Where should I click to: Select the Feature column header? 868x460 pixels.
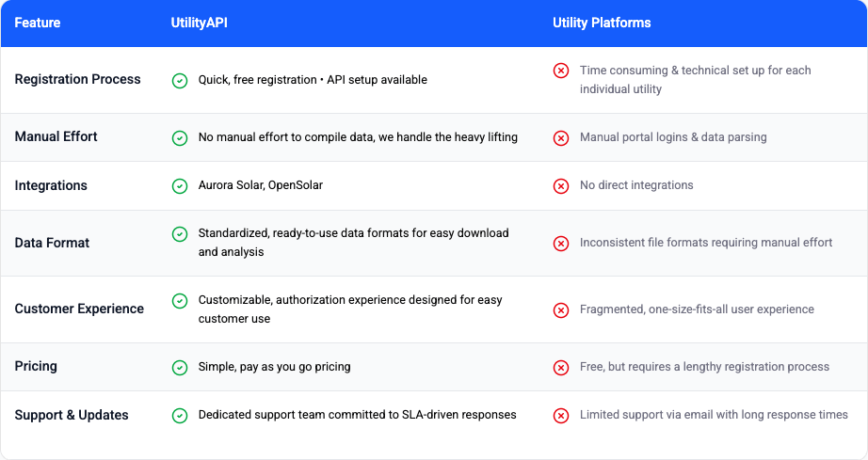[38, 23]
